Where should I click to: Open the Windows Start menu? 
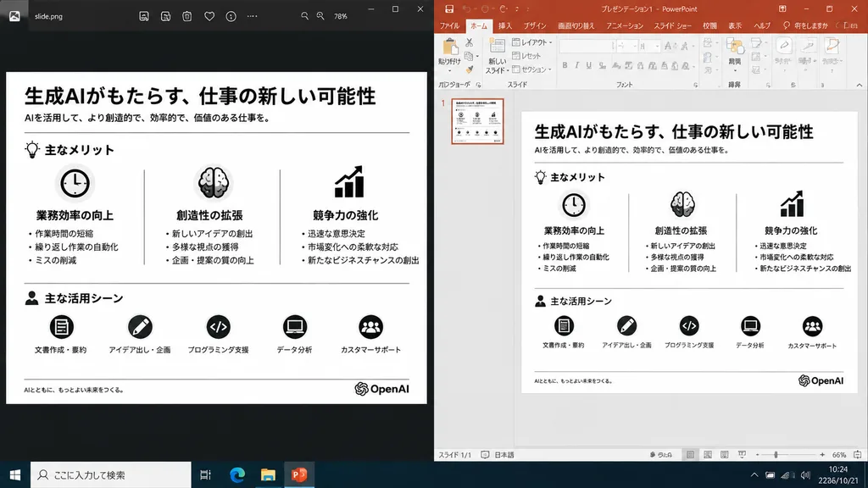[15, 474]
